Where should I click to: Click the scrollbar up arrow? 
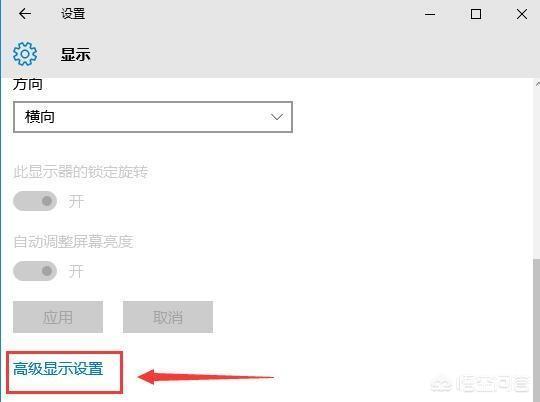tap(537, 84)
